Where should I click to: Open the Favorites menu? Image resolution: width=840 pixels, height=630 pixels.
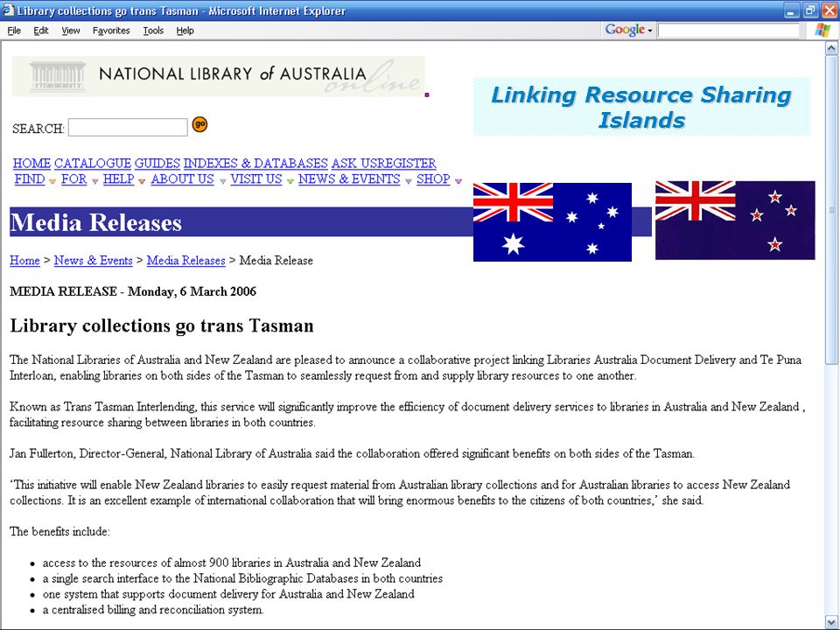pos(111,31)
